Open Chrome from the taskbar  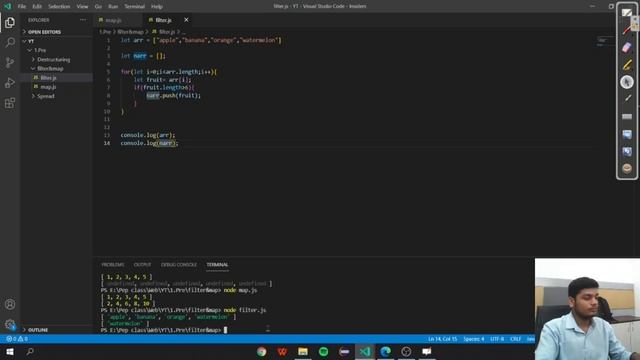click(262, 351)
